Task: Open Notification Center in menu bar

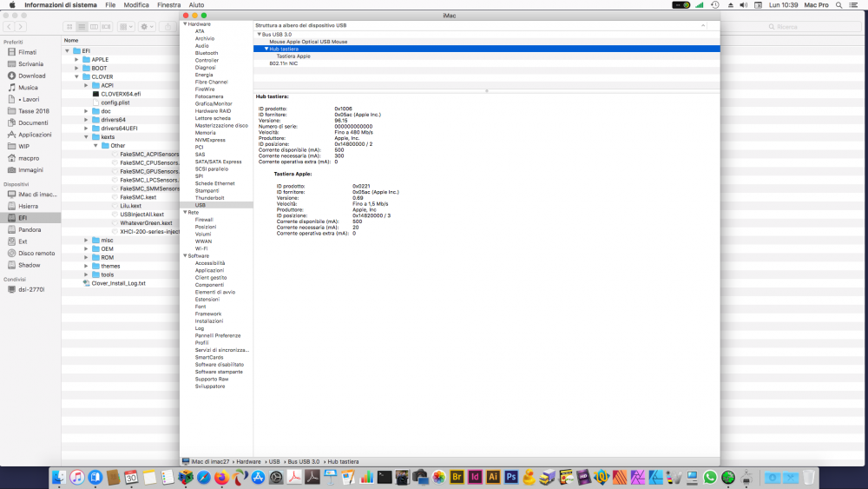Action: pos(853,5)
